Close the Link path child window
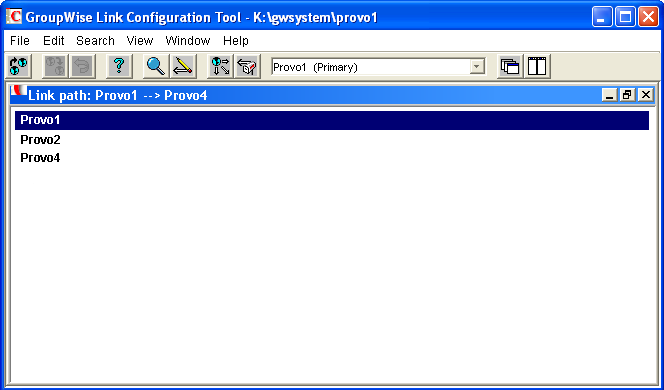 tap(645, 95)
